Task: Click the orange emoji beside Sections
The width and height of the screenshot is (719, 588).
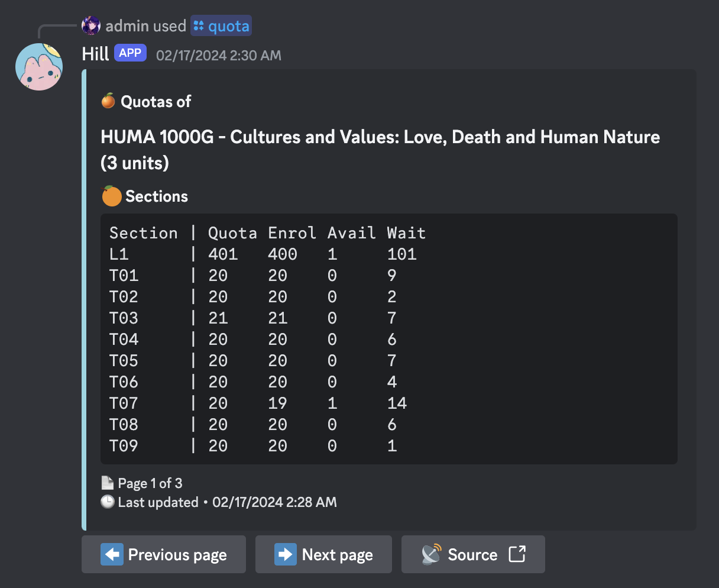Action: [x=111, y=196]
